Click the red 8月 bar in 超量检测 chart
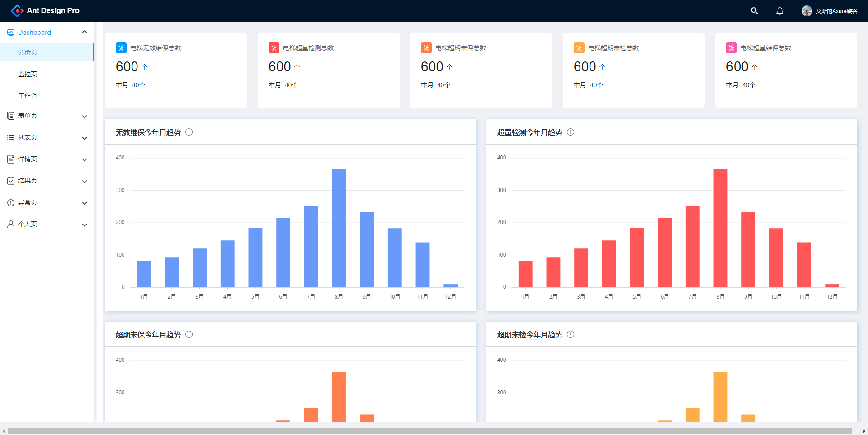This screenshot has height=435, width=868. [x=721, y=228]
